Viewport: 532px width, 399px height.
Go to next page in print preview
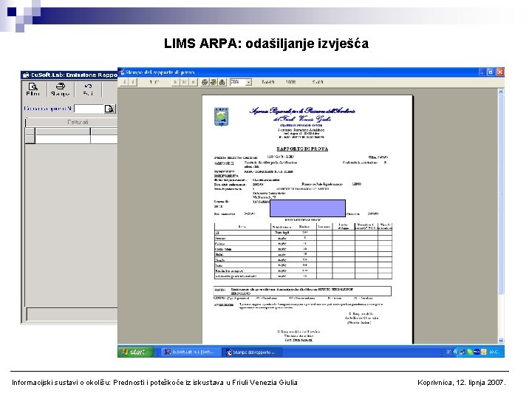pyautogui.click(x=175, y=82)
